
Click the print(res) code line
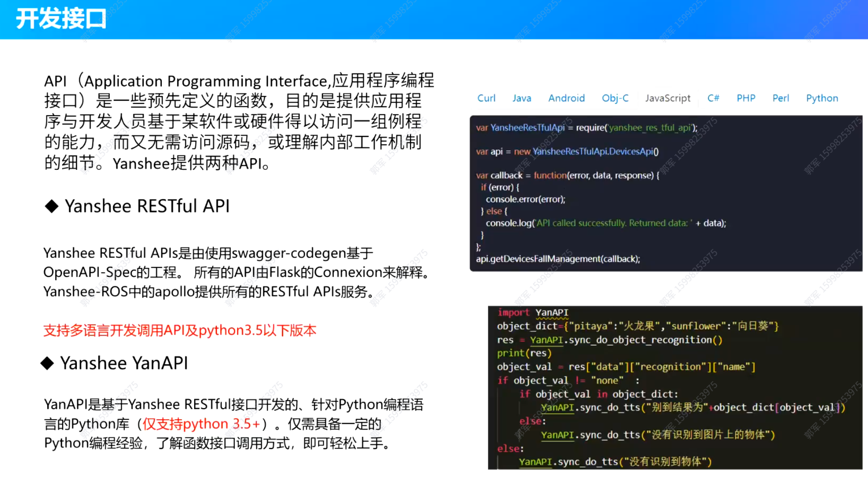pos(524,353)
